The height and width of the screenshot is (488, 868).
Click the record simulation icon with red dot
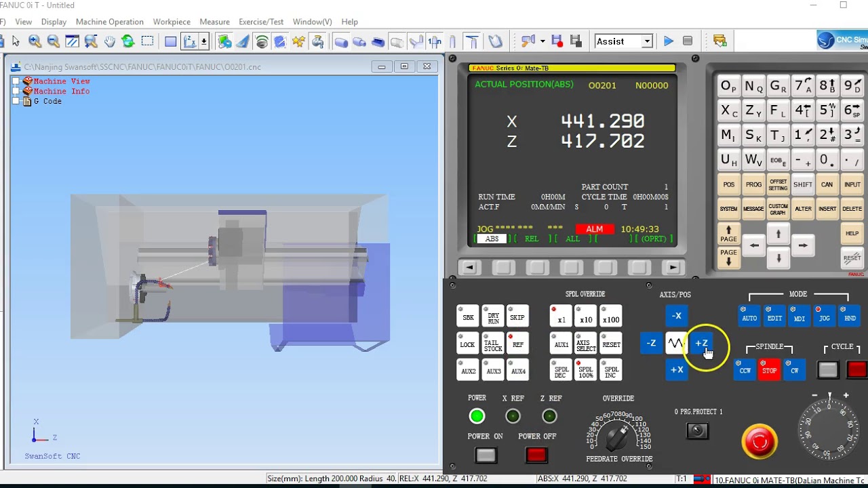pyautogui.click(x=557, y=41)
